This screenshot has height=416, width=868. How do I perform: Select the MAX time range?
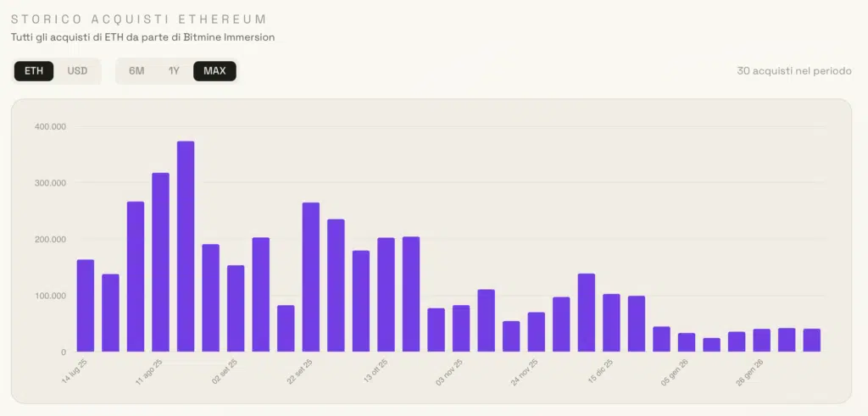[x=214, y=71]
